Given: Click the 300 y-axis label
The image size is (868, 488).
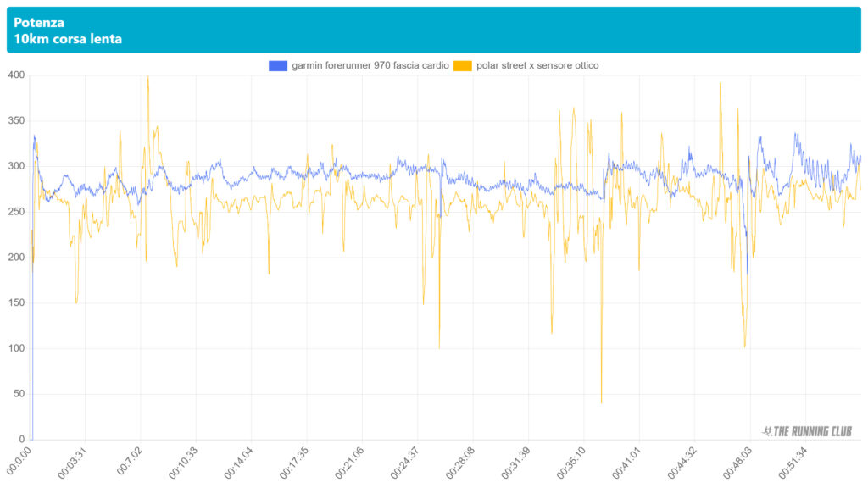Looking at the screenshot, I should click(x=16, y=166).
